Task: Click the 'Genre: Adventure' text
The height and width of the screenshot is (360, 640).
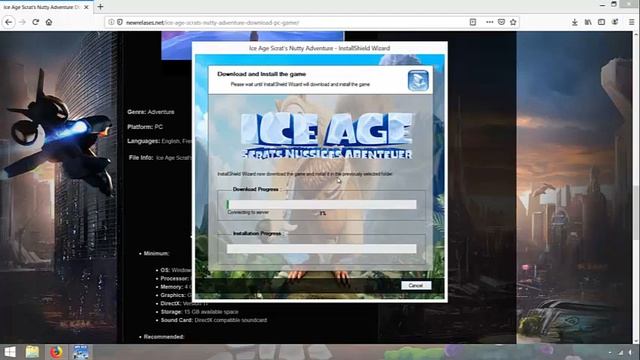Action: [151, 112]
